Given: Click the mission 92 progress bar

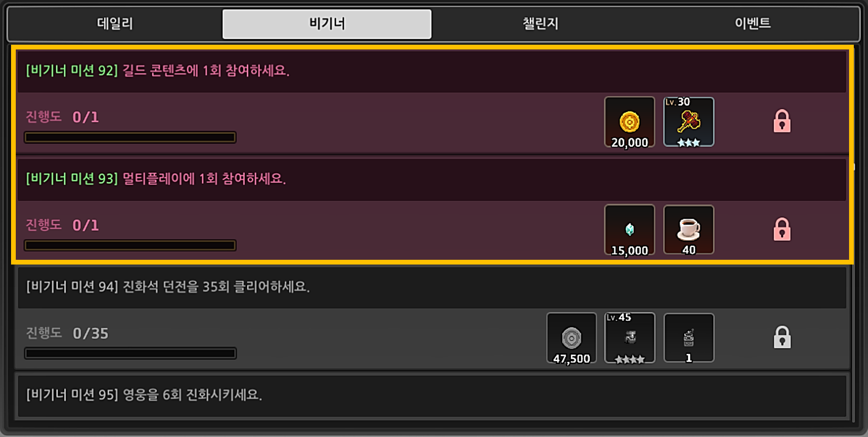Looking at the screenshot, I should pyautogui.click(x=130, y=137).
